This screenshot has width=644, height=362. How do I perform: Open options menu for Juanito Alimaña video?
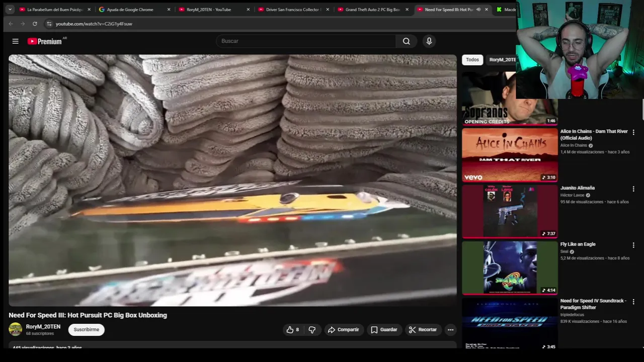pos(633,189)
